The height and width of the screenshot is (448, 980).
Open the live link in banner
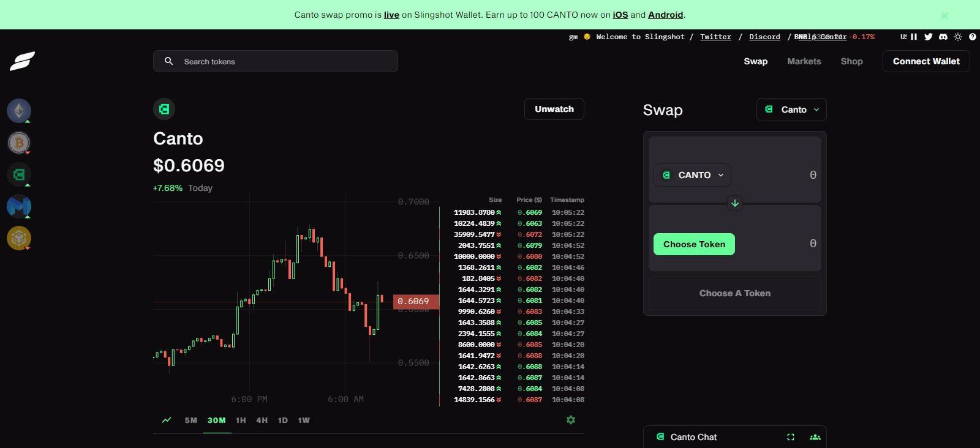391,15
